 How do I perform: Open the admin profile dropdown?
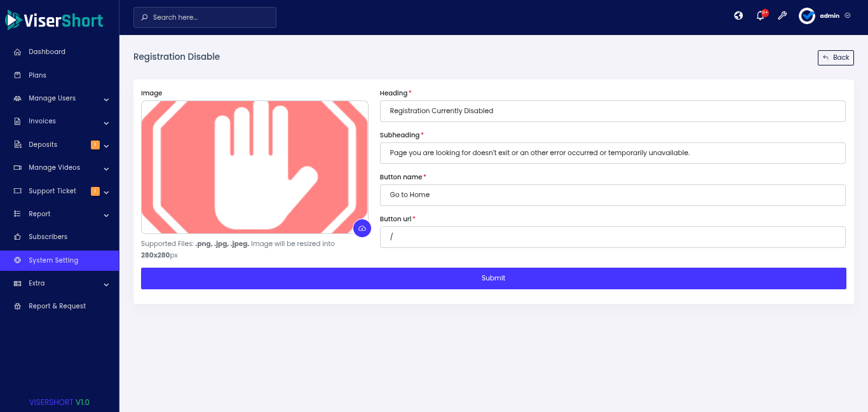point(825,16)
